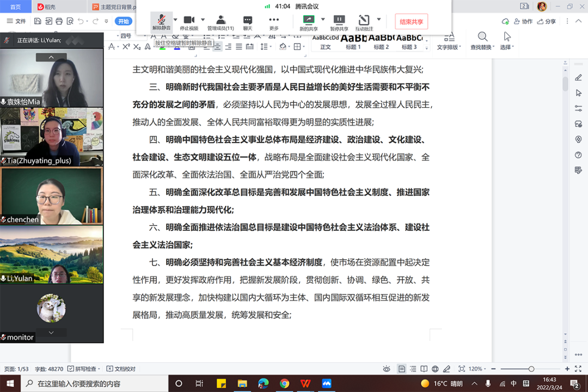Viewport: 588px width, 392px height.
Task: Click the red 结束共享 button
Action: (411, 22)
